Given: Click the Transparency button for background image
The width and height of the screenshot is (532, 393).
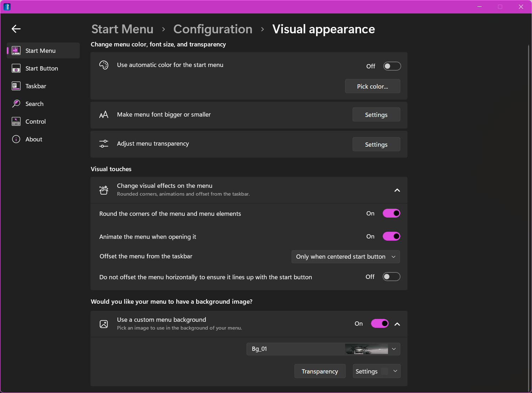Looking at the screenshot, I should (320, 371).
